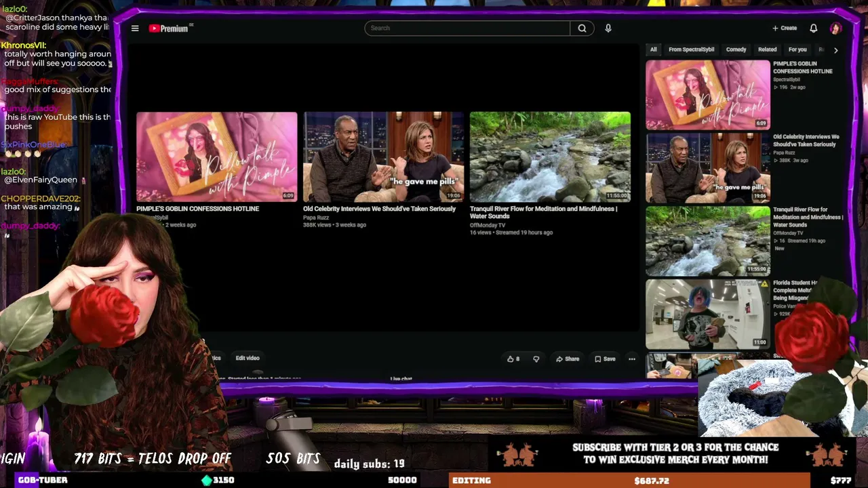Open Papa Ruzz channel in sidebar video

coord(785,153)
